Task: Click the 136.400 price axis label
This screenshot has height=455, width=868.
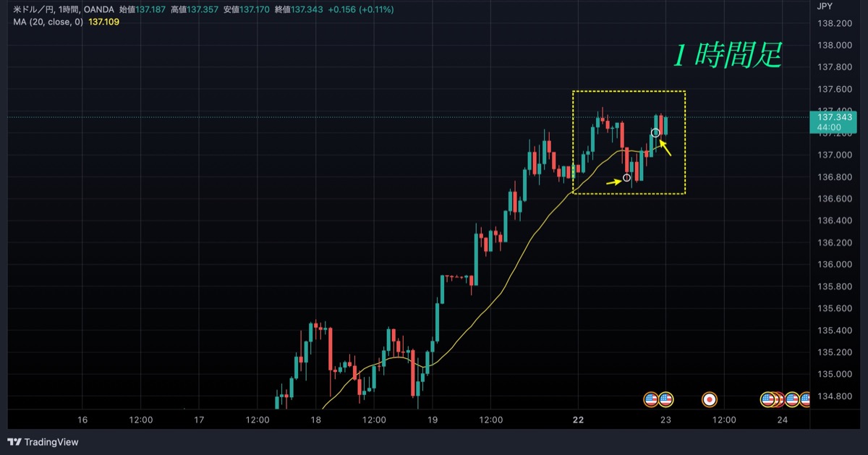Action: click(833, 221)
